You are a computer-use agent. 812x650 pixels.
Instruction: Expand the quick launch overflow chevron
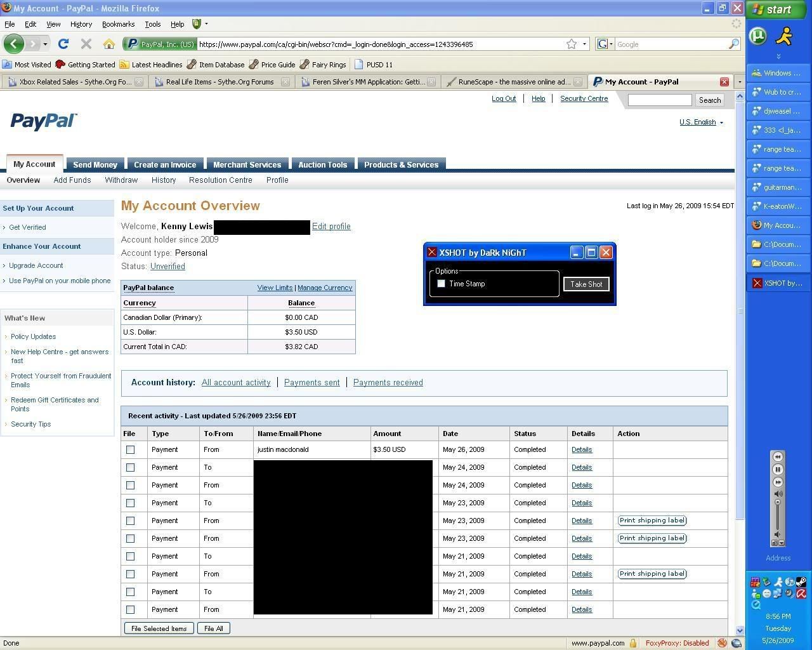778,56
